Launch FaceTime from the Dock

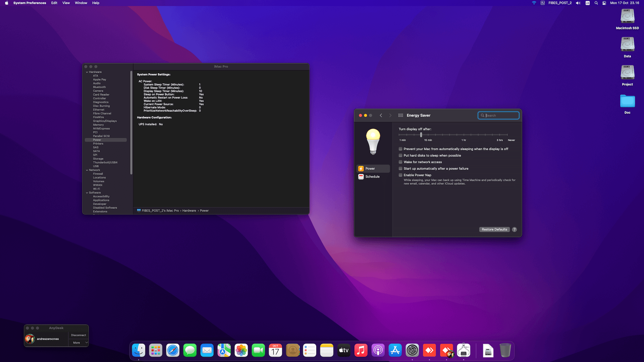coord(258,351)
